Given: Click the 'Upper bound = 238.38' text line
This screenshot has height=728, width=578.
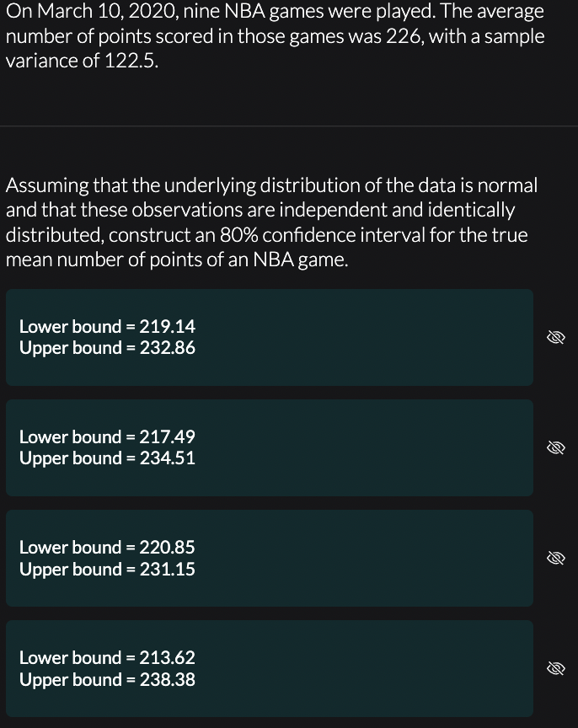Looking at the screenshot, I should pyautogui.click(x=107, y=680).
